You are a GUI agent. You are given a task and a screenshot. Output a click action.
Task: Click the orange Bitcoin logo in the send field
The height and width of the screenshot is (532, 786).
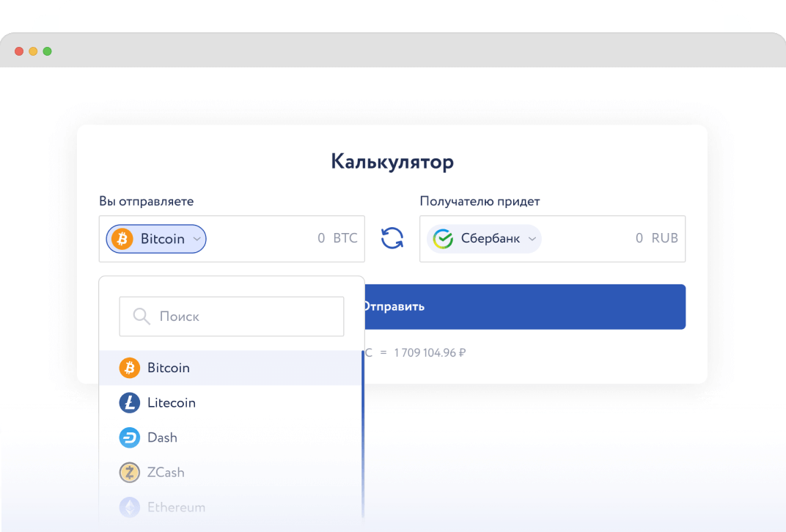coord(122,239)
